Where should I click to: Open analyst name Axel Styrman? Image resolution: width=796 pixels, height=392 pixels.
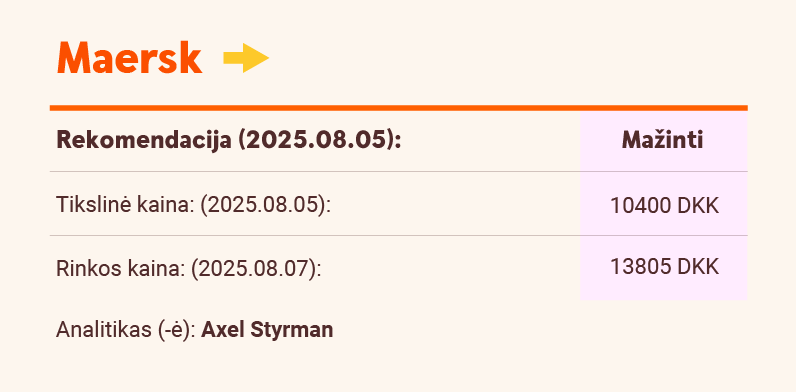click(268, 330)
